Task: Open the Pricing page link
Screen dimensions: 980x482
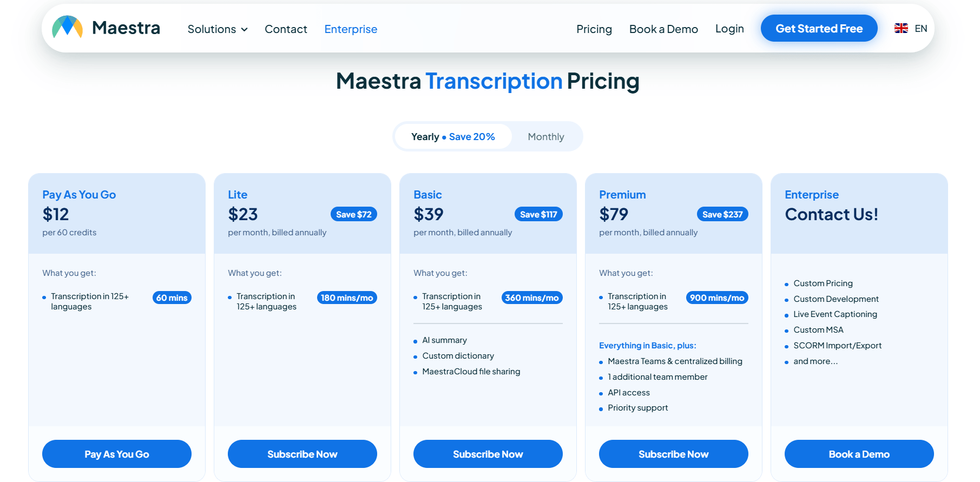Action: [x=594, y=29]
